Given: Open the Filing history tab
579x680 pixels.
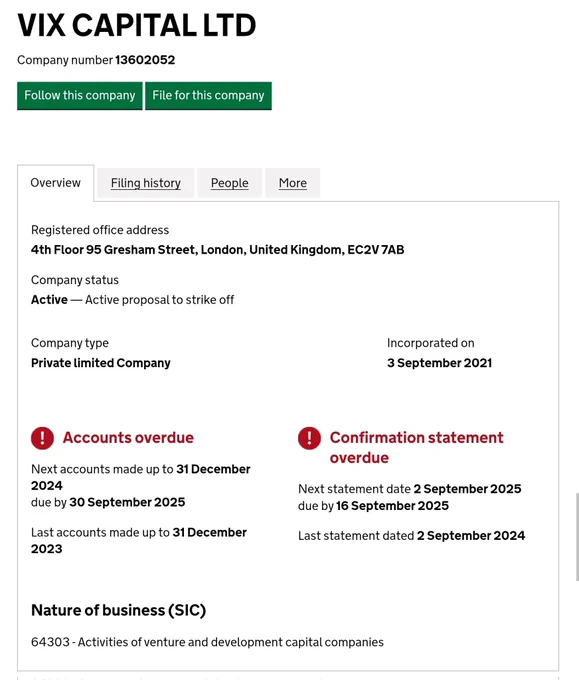Looking at the screenshot, I should [x=146, y=183].
